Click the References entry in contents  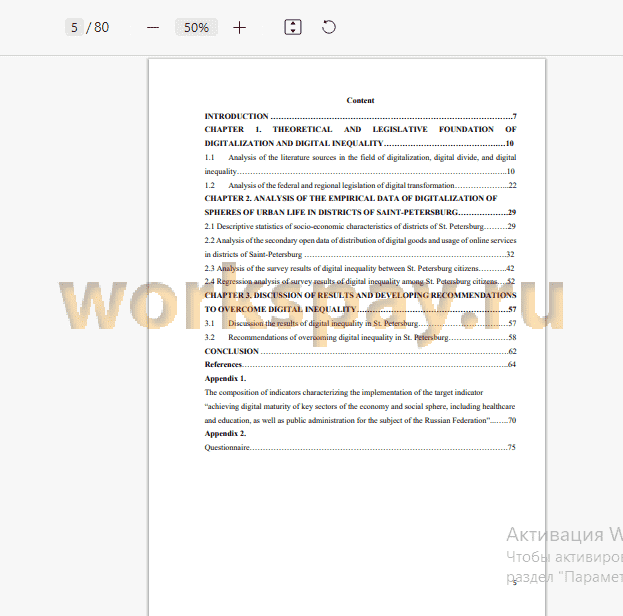point(360,364)
